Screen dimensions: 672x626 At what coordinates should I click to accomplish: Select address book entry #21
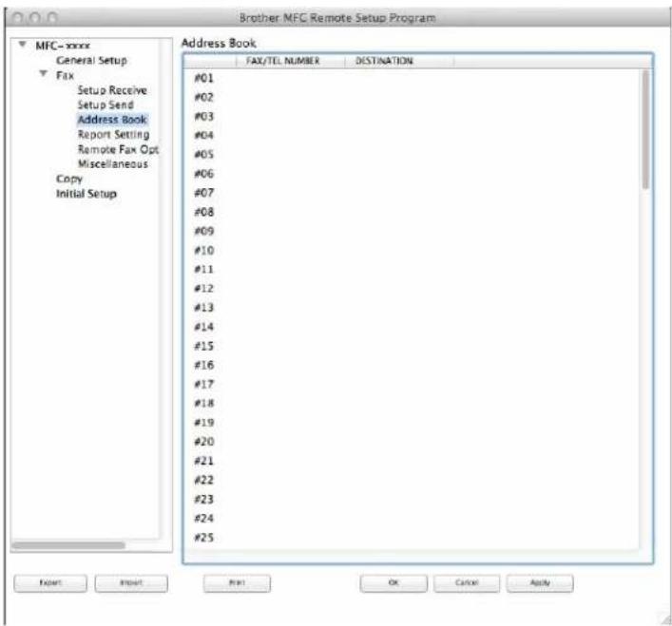[x=411, y=461]
